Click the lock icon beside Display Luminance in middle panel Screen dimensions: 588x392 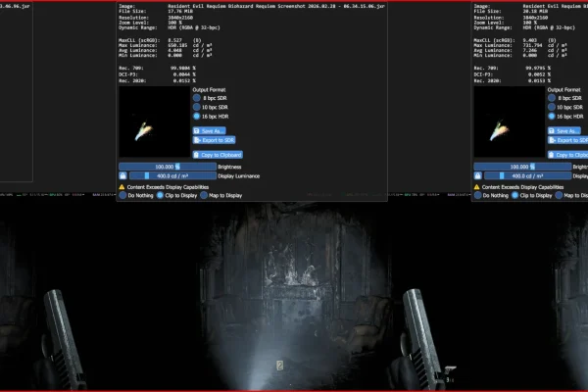pos(122,175)
